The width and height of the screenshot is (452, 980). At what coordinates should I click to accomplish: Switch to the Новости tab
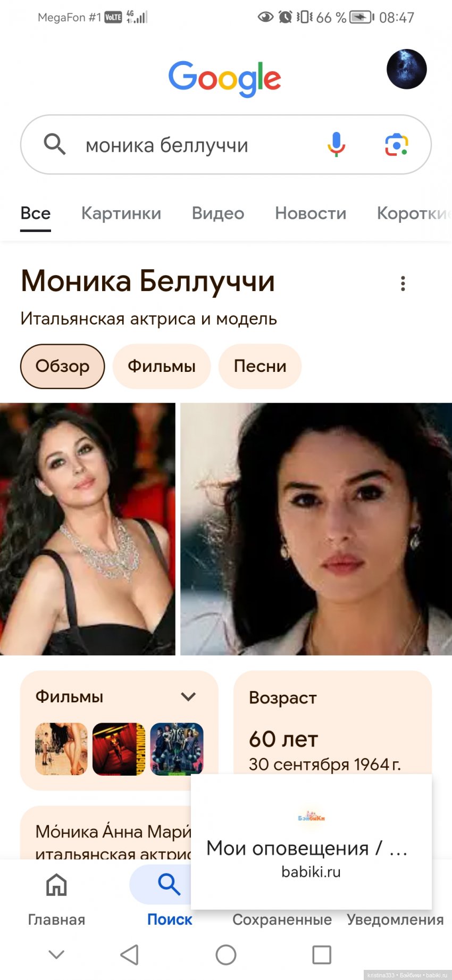pos(311,213)
